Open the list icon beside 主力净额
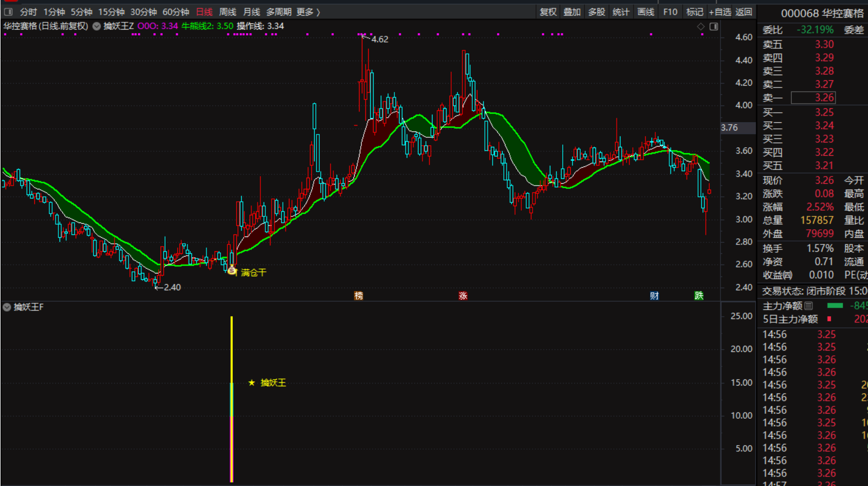This screenshot has height=486, width=868. tap(809, 306)
